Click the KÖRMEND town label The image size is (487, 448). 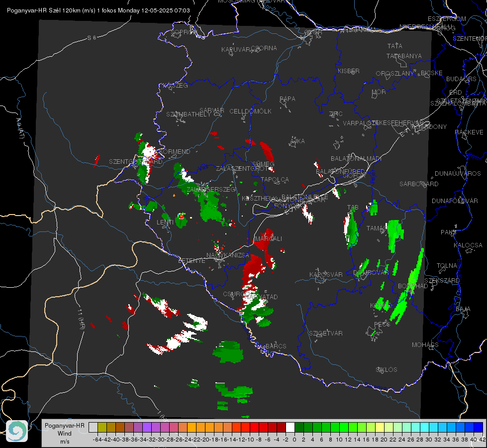(175, 151)
